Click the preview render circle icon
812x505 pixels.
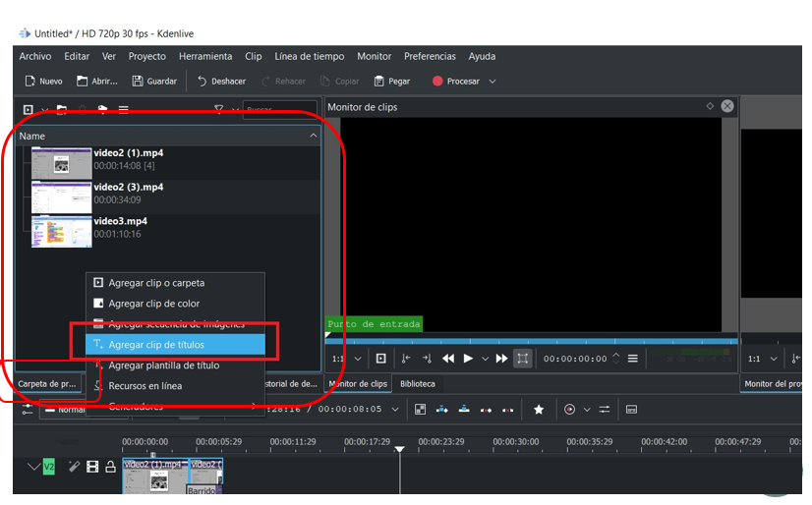coord(569,410)
